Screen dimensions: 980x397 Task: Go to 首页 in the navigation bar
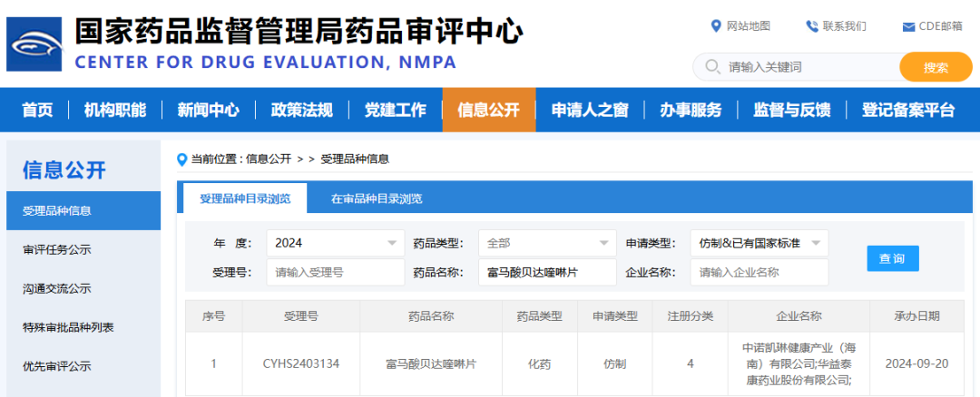(37, 110)
